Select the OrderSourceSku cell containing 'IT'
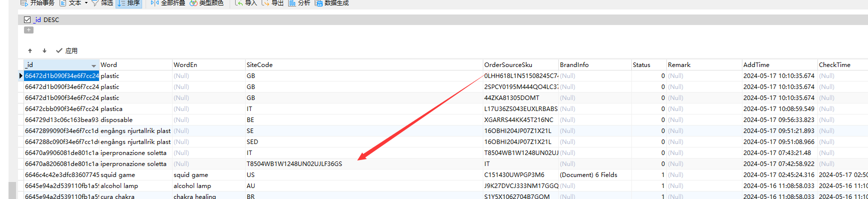 pyautogui.click(x=521, y=164)
